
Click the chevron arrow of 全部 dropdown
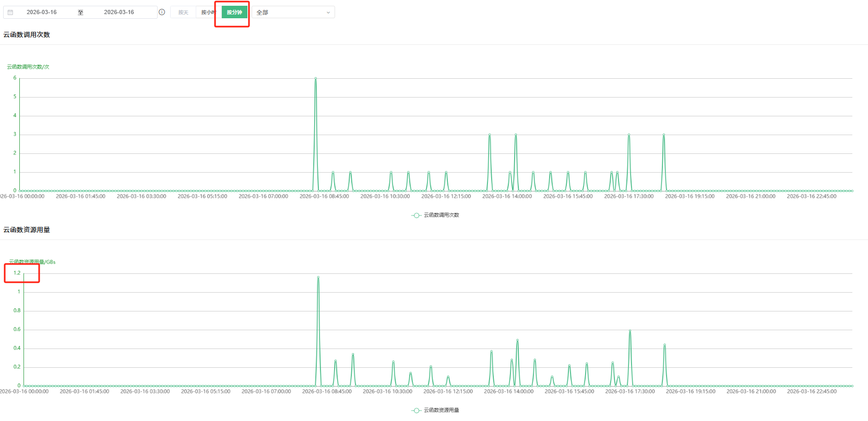[328, 13]
